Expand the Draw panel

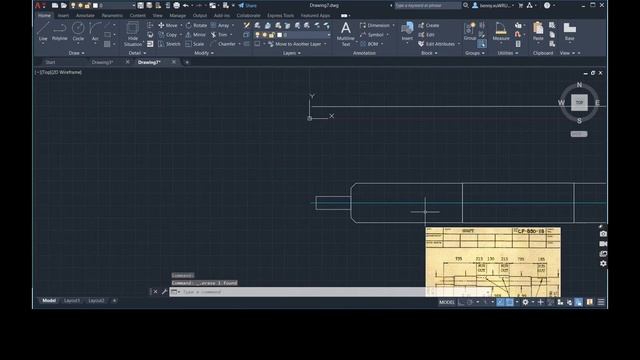point(76,53)
